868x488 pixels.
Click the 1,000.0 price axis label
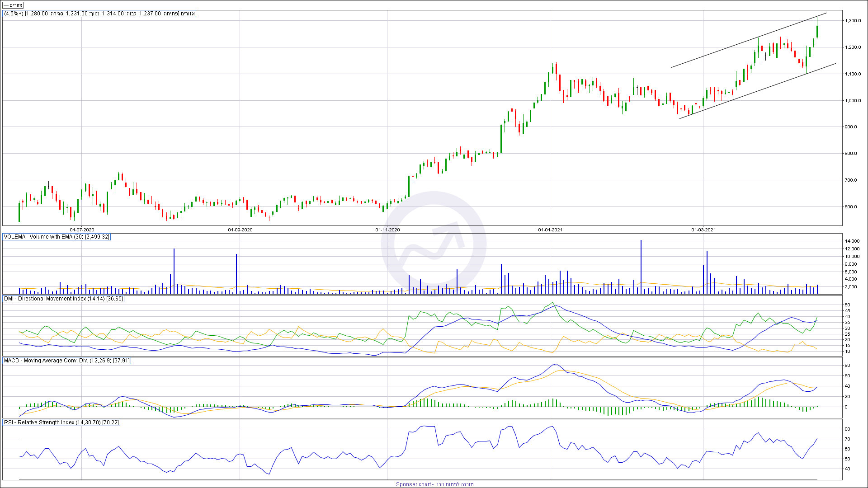pos(853,101)
